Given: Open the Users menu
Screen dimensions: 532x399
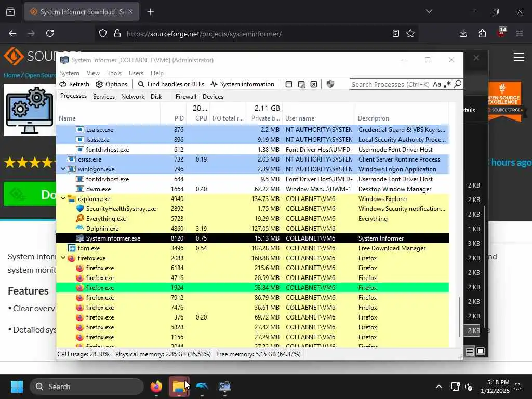Looking at the screenshot, I should [136, 73].
